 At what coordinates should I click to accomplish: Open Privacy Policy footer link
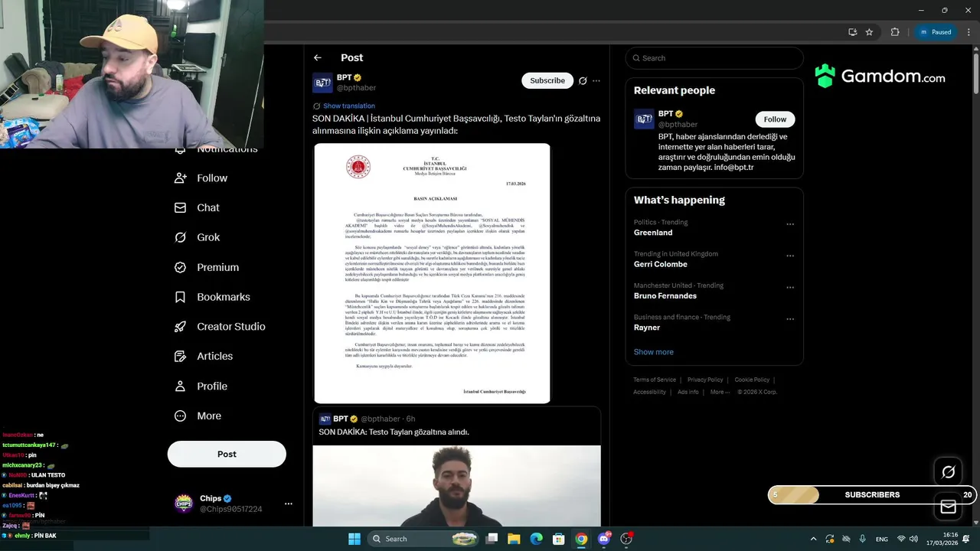coord(705,380)
